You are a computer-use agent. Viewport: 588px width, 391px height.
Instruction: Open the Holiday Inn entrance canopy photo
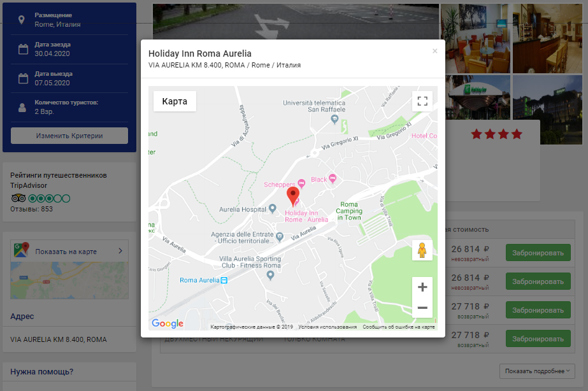tap(478, 97)
